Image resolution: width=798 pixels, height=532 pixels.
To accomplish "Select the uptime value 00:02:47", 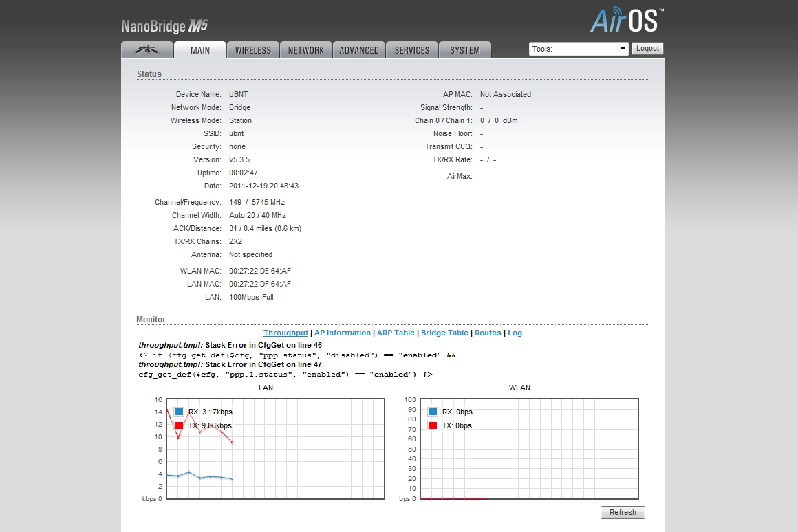I will point(244,173).
